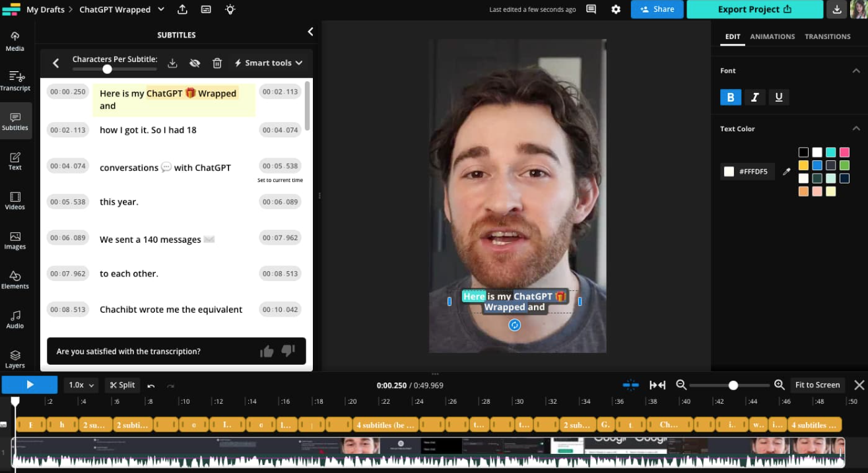Toggle bold text formatting
This screenshot has height=473, width=868.
(730, 97)
